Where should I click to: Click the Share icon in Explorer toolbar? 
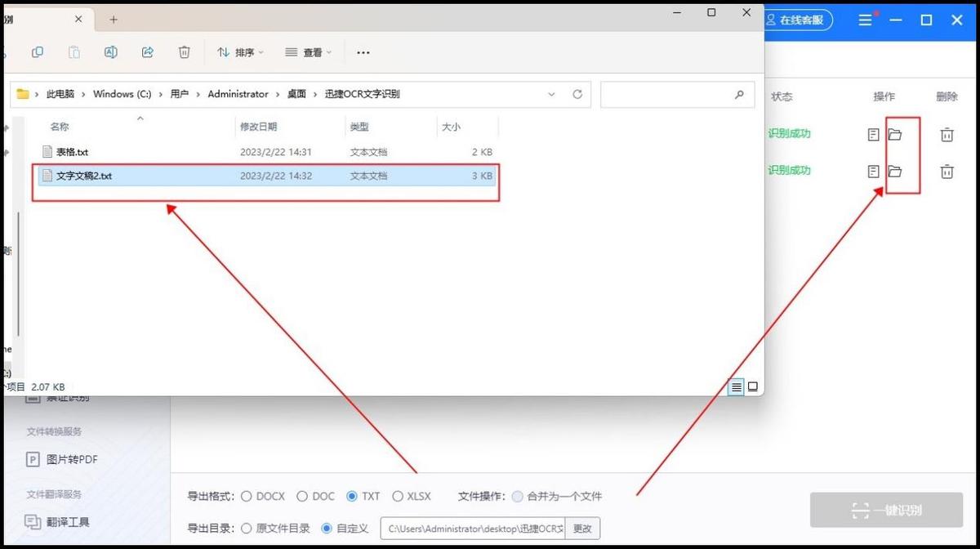148,51
